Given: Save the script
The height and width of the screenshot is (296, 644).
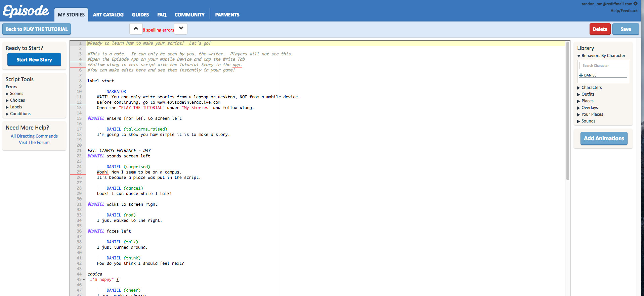Looking at the screenshot, I should [x=626, y=29].
